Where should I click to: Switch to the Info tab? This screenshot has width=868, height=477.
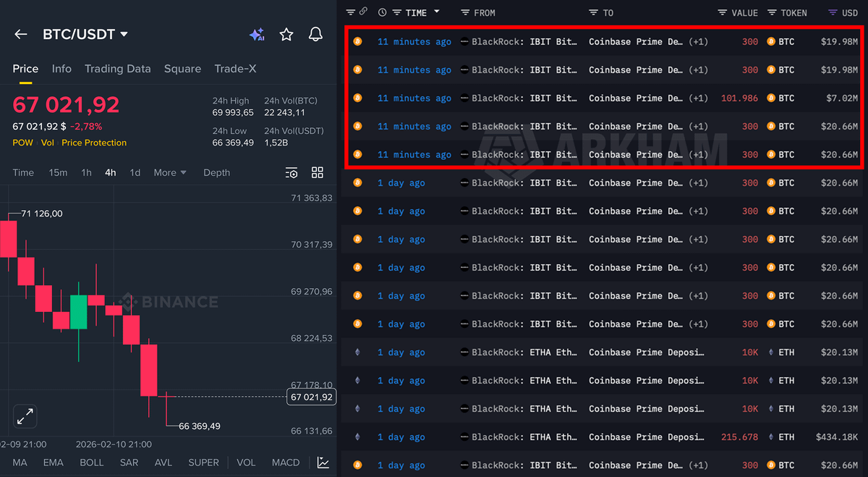[61, 69]
